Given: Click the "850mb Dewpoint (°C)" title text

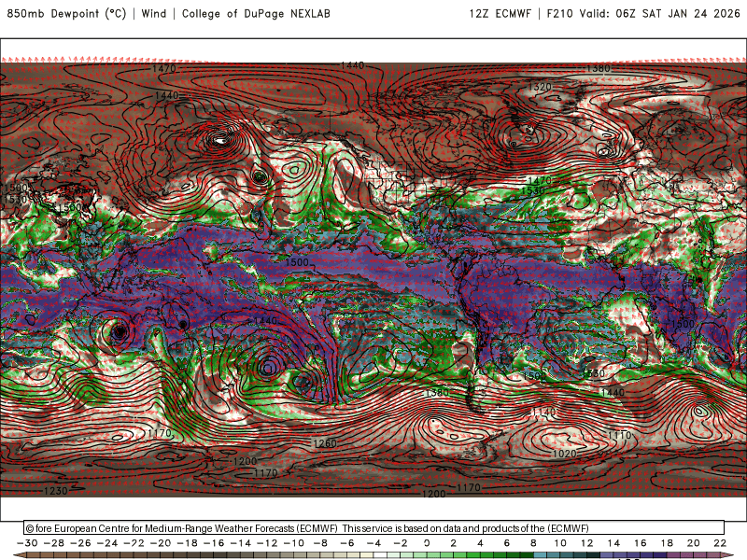Looking at the screenshot, I should (66, 13).
